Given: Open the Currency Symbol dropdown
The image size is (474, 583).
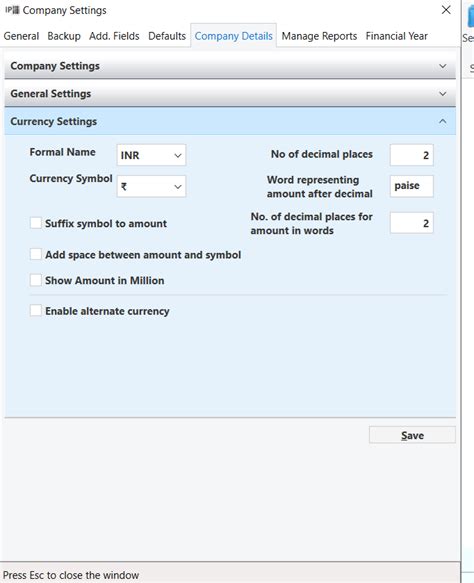Looking at the screenshot, I should (151, 186).
